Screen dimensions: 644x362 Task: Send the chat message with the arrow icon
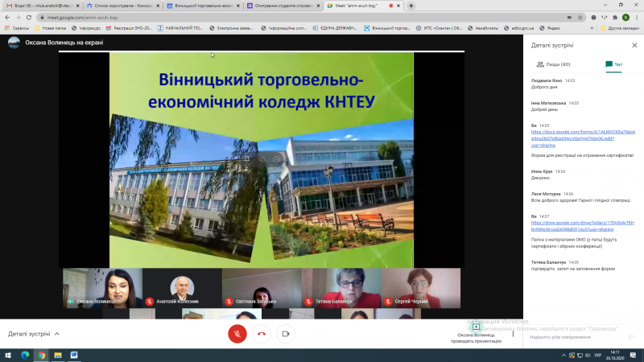[x=631, y=336]
